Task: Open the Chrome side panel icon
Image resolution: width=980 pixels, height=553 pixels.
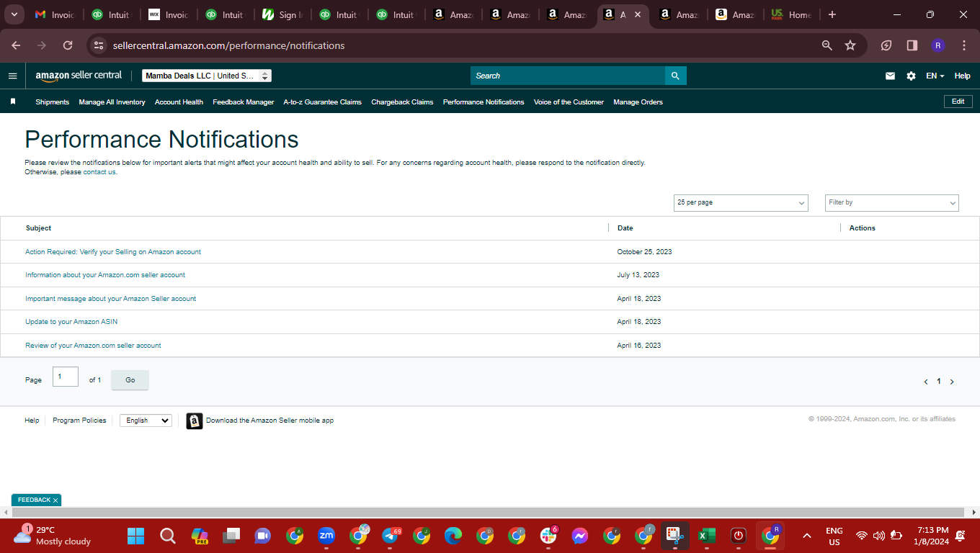Action: pyautogui.click(x=912, y=45)
